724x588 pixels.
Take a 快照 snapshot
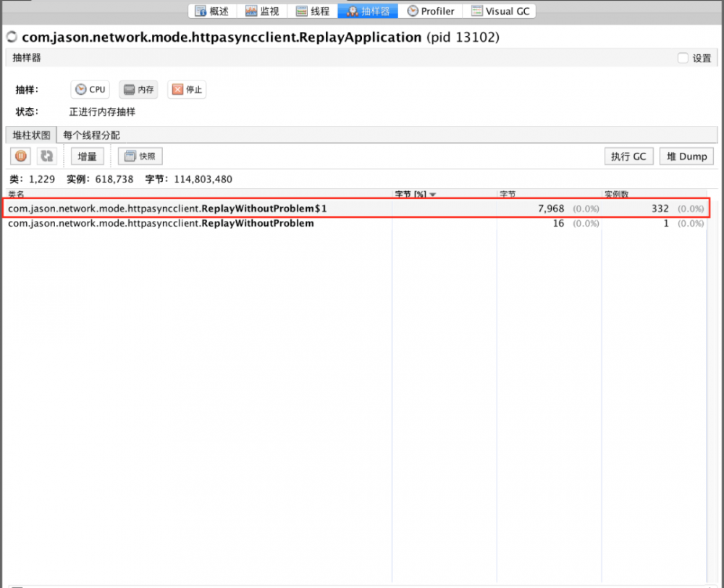pos(140,156)
